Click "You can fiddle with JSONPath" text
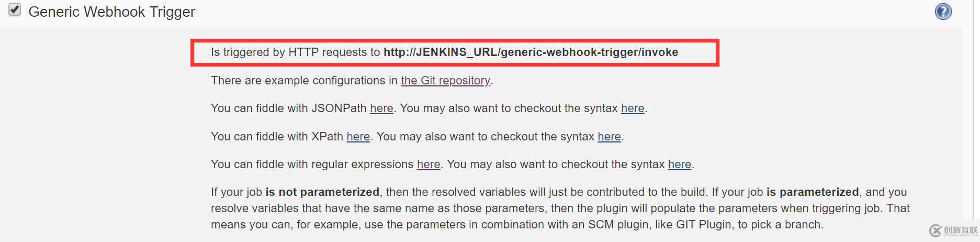This screenshot has width=980, height=242. [x=288, y=108]
